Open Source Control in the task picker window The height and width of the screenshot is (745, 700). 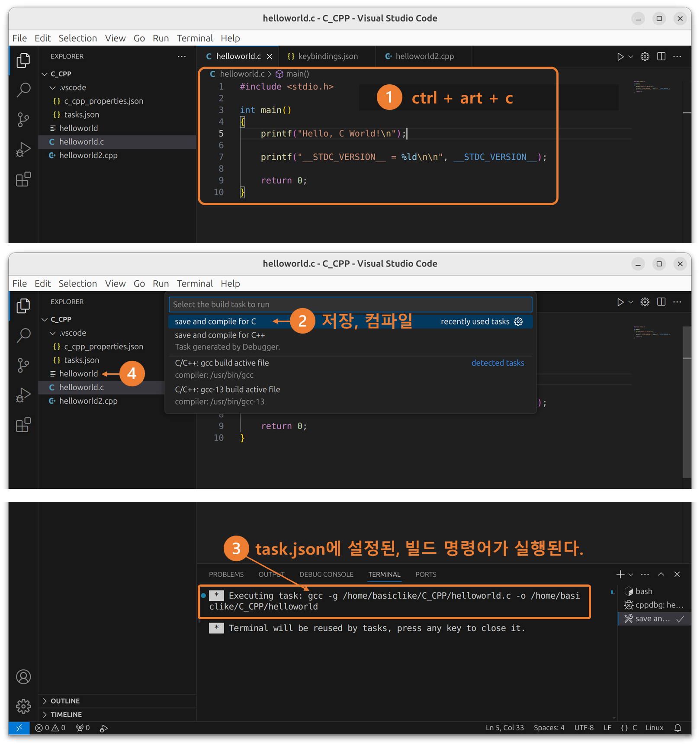point(23,365)
